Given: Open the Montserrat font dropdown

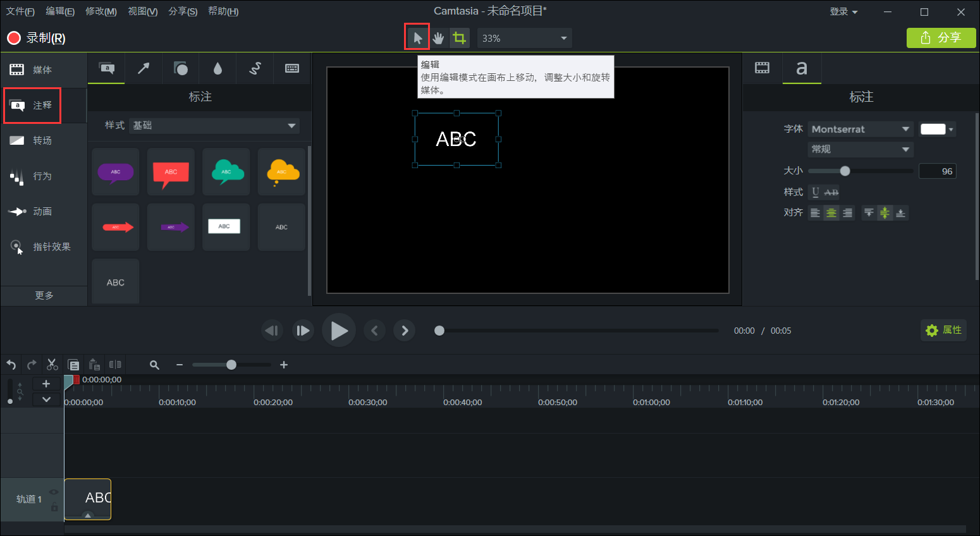Looking at the screenshot, I should pyautogui.click(x=860, y=129).
